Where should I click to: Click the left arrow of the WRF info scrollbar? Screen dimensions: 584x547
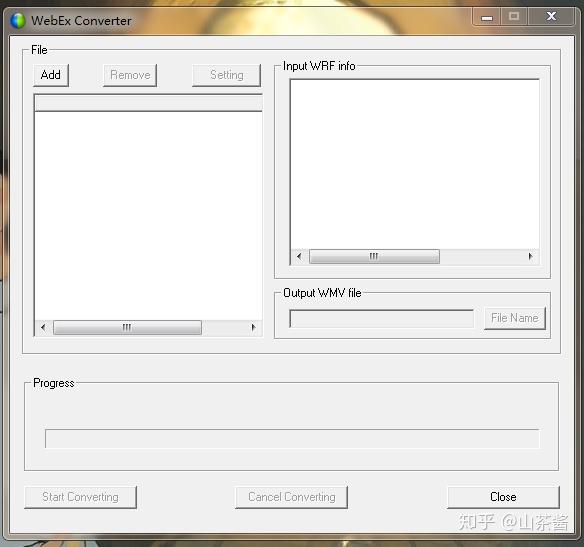pos(299,257)
